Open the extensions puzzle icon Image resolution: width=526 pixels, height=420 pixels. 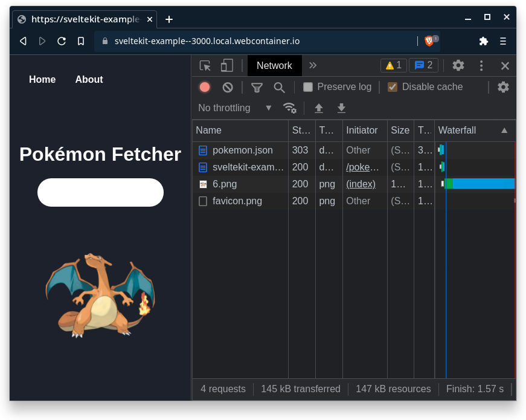click(x=483, y=41)
